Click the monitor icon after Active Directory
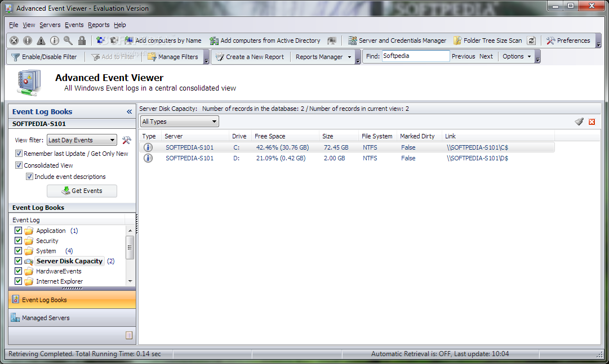 (x=332, y=41)
